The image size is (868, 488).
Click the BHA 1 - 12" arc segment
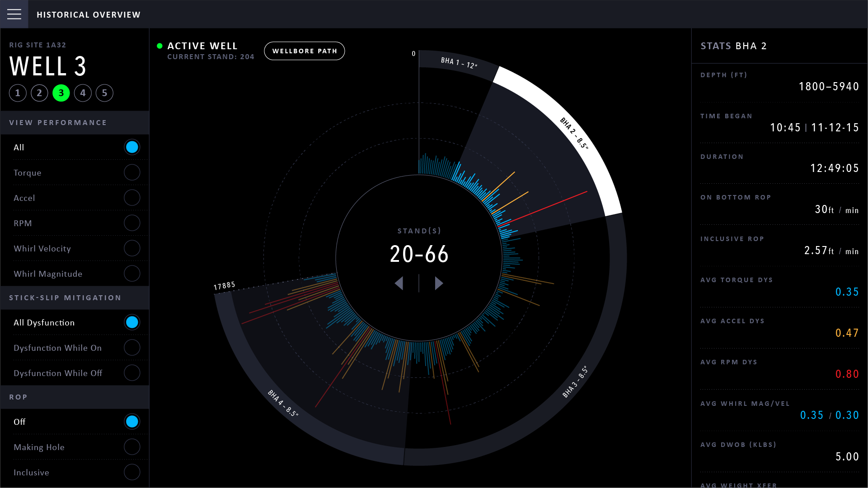(459, 63)
